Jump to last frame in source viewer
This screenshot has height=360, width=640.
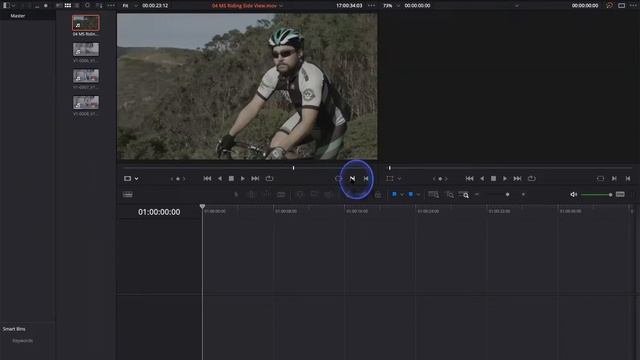click(x=255, y=178)
